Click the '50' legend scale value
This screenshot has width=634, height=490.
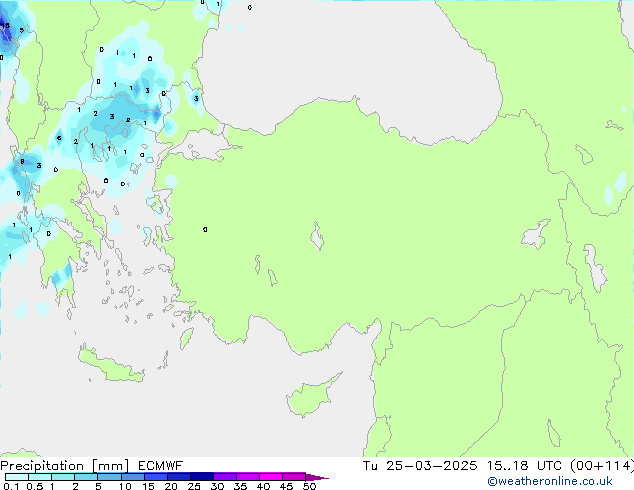coord(309,486)
